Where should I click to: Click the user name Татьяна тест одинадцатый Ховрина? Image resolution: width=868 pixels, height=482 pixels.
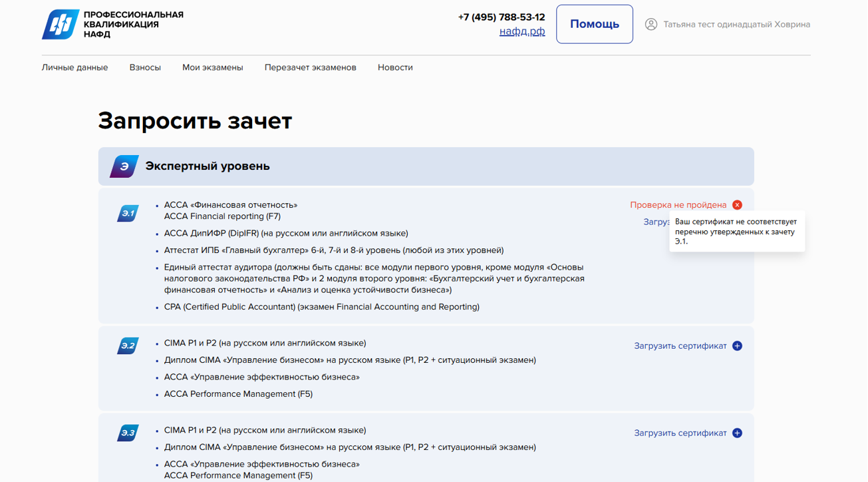point(737,25)
